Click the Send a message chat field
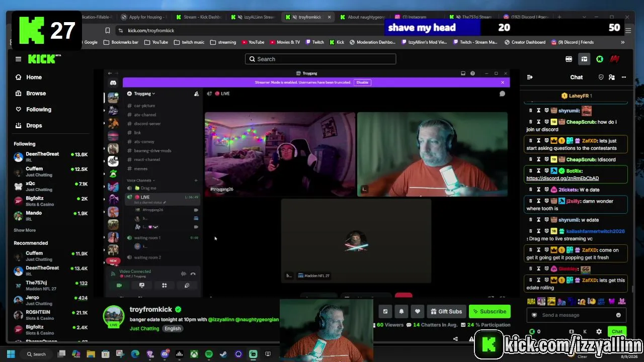644x362 pixels. click(577, 315)
